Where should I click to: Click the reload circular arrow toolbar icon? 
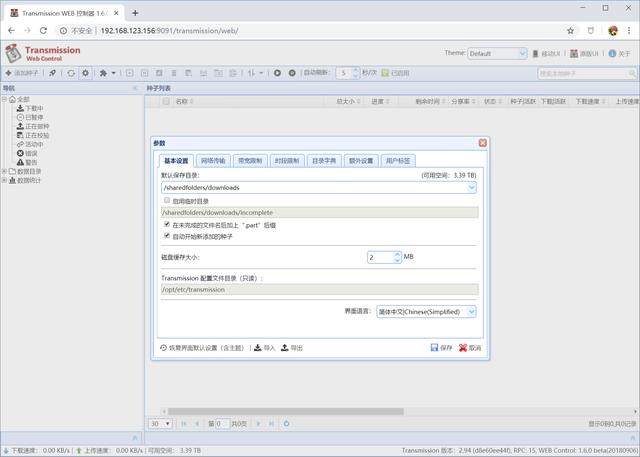point(71,73)
